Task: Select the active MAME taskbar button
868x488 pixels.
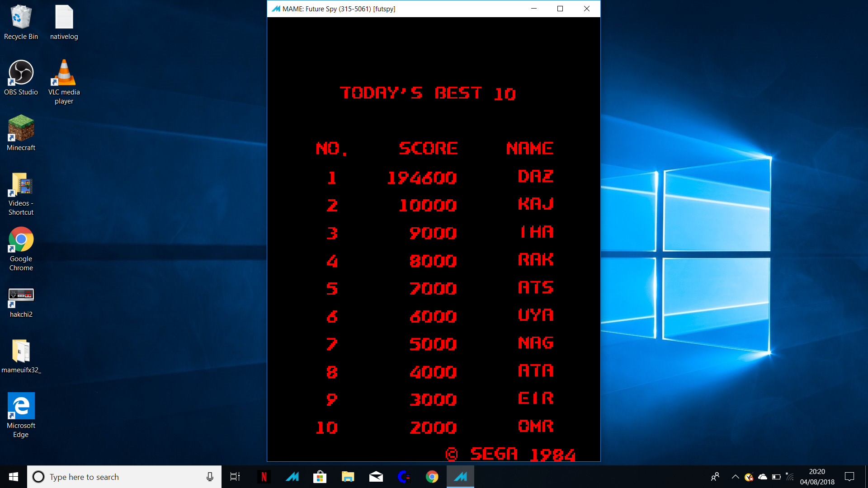Action: pos(460,477)
